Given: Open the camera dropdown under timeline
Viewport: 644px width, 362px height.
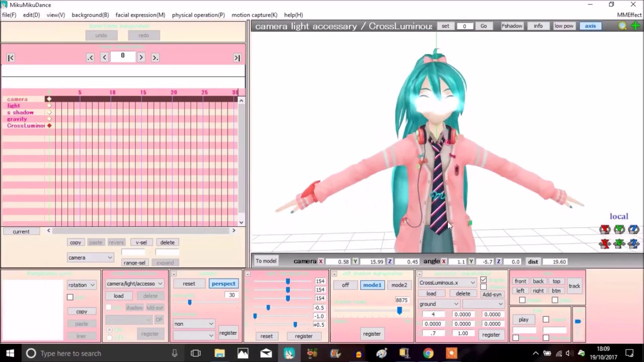Looking at the screenshot, I should click(90, 258).
